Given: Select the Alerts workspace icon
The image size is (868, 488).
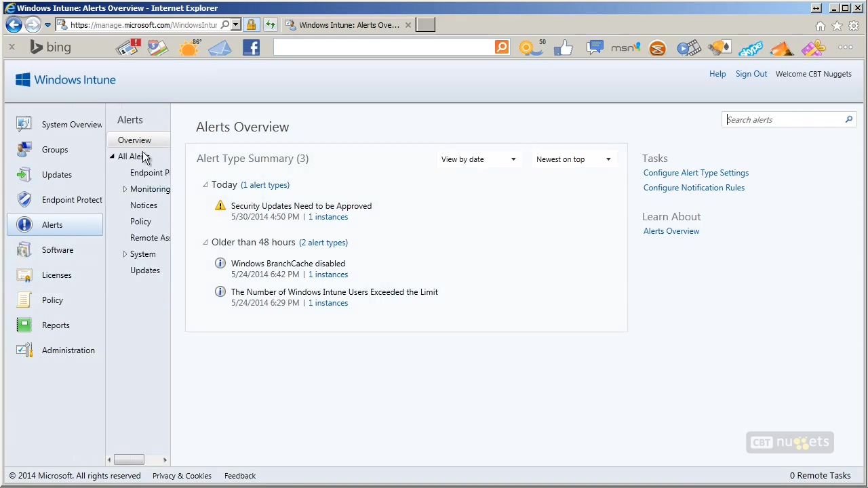Looking at the screenshot, I should (x=24, y=224).
